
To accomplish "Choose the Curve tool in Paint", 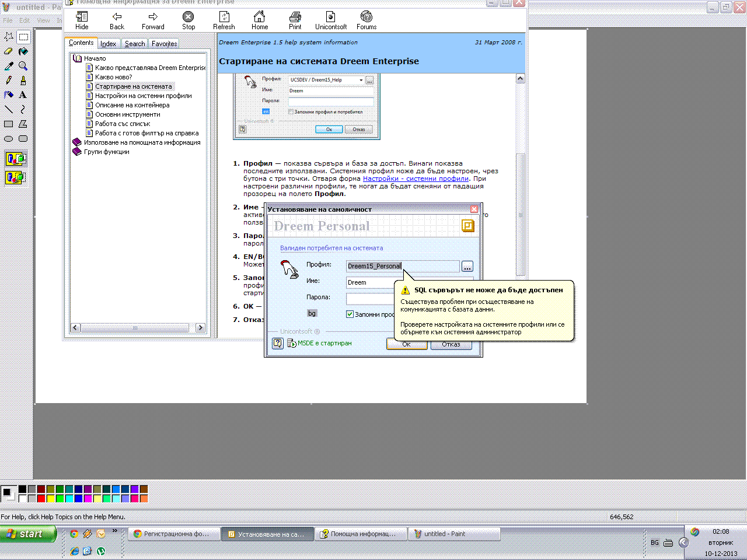I will tap(23, 109).
